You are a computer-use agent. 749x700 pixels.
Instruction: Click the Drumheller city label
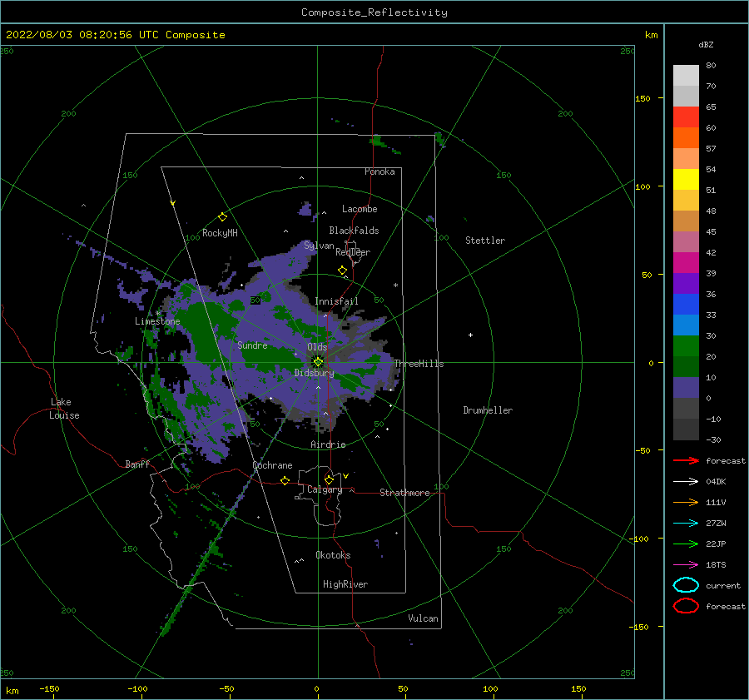(x=488, y=410)
